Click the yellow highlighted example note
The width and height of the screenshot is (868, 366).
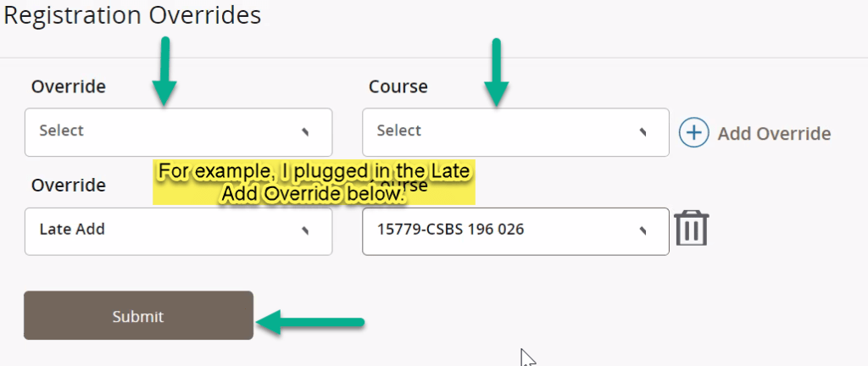click(314, 183)
